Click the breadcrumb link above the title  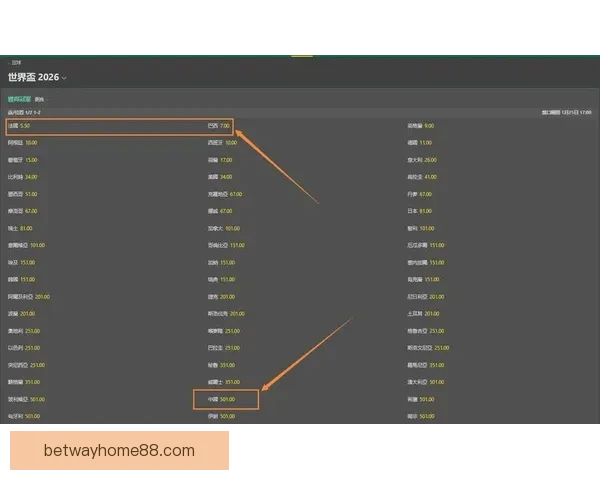coord(16,62)
